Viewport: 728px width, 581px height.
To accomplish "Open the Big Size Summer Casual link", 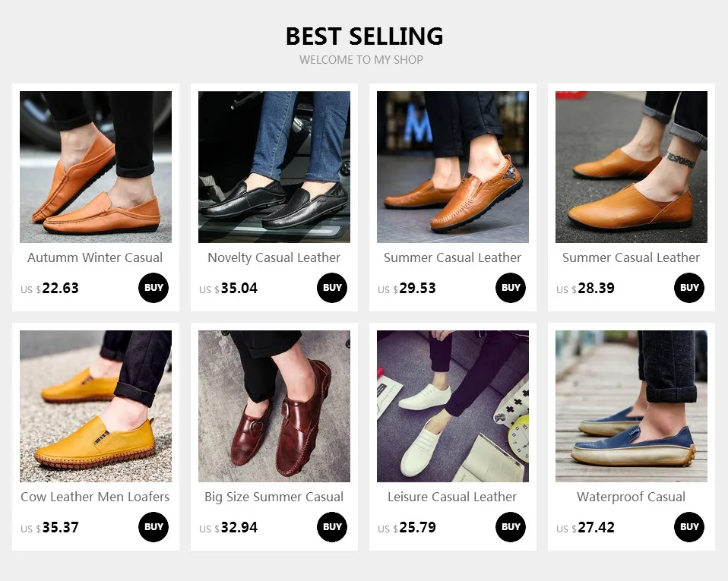I will 274,497.
